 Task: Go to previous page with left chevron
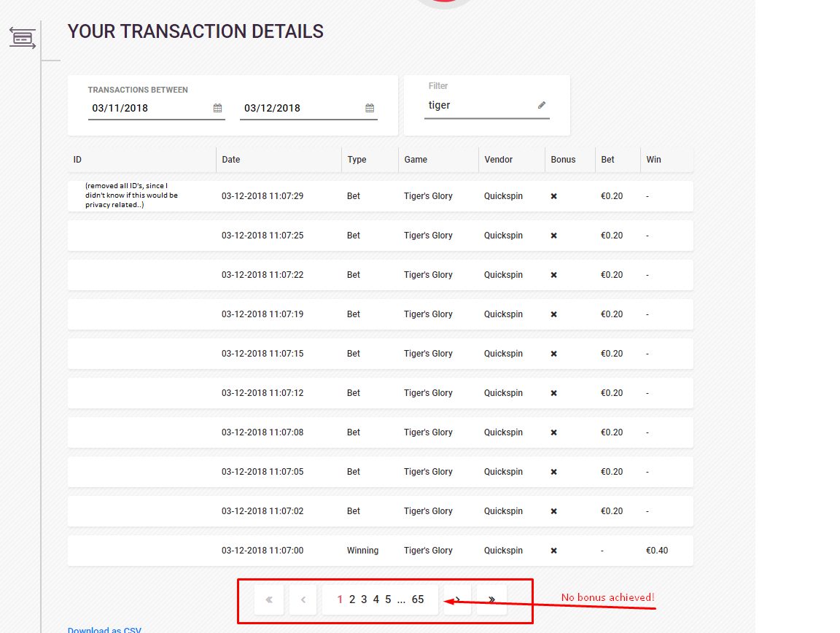click(303, 599)
